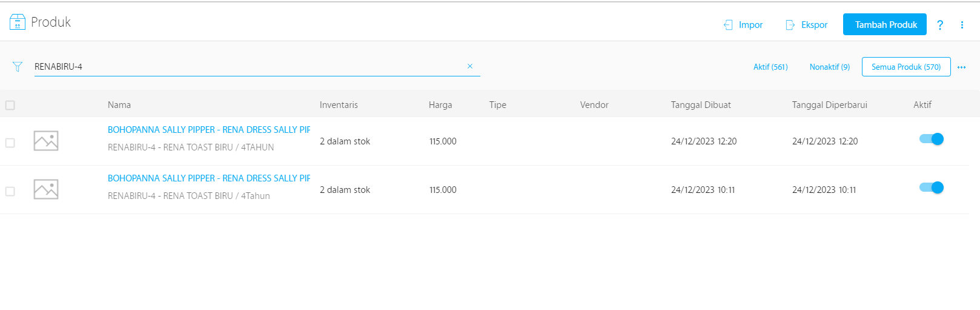Disable active toggle for product created at 12:20
980x310 pixels.
(932, 139)
